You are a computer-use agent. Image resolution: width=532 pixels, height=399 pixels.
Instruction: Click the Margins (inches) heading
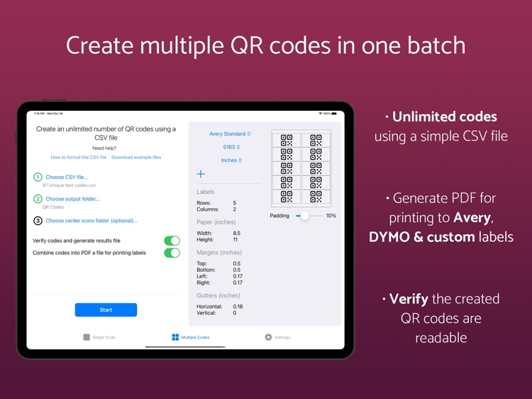point(219,252)
